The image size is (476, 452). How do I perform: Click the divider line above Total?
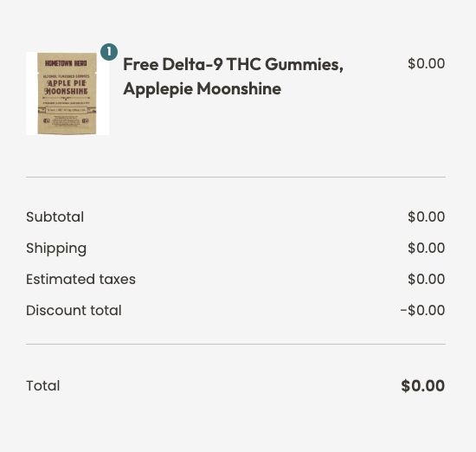[236, 344]
